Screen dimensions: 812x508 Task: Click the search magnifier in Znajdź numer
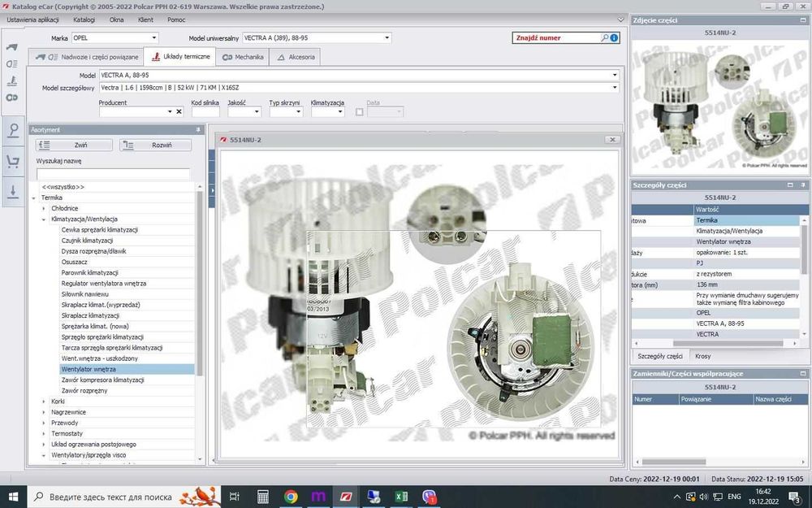pyautogui.click(x=604, y=38)
